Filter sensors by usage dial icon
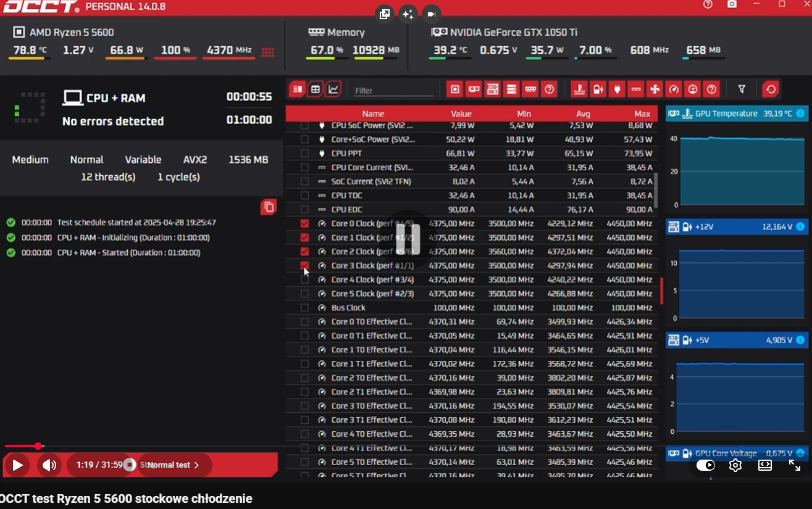The height and width of the screenshot is (509, 812). [x=693, y=89]
